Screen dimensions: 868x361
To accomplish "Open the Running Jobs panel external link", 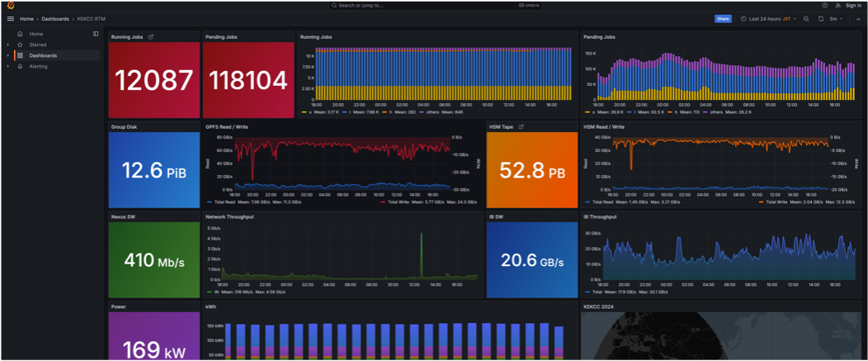I will 150,36.
